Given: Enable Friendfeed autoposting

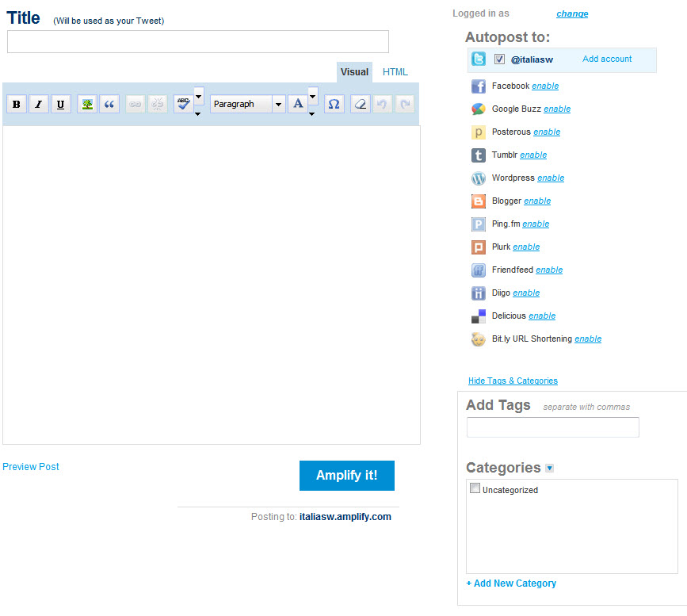Looking at the screenshot, I should [549, 270].
